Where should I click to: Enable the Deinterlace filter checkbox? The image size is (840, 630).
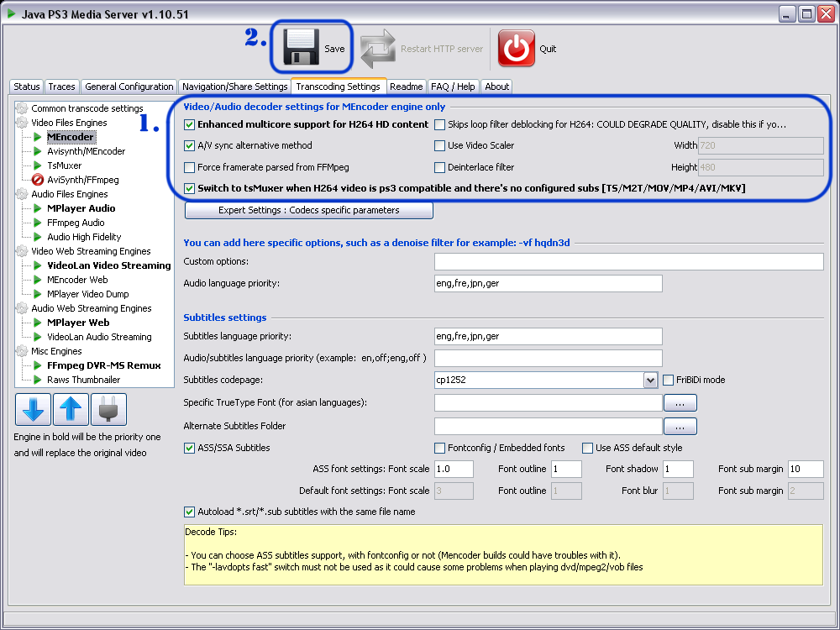pyautogui.click(x=440, y=168)
